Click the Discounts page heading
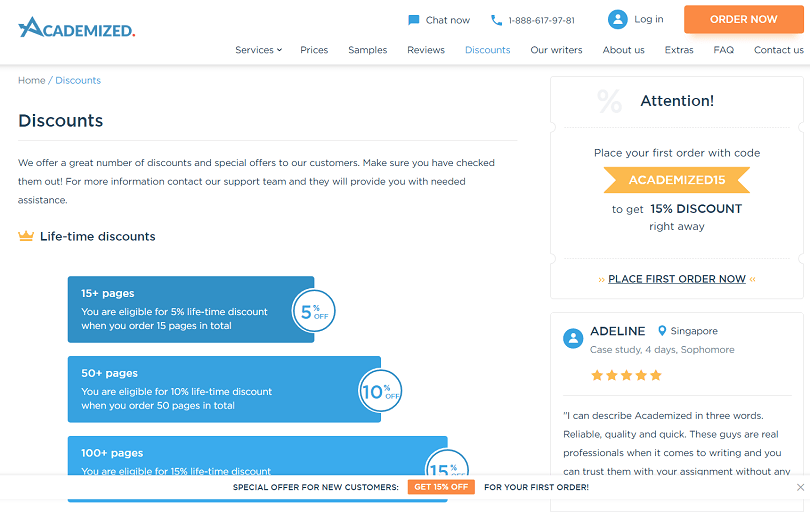Viewport: 810px width, 512px height. tap(60, 120)
